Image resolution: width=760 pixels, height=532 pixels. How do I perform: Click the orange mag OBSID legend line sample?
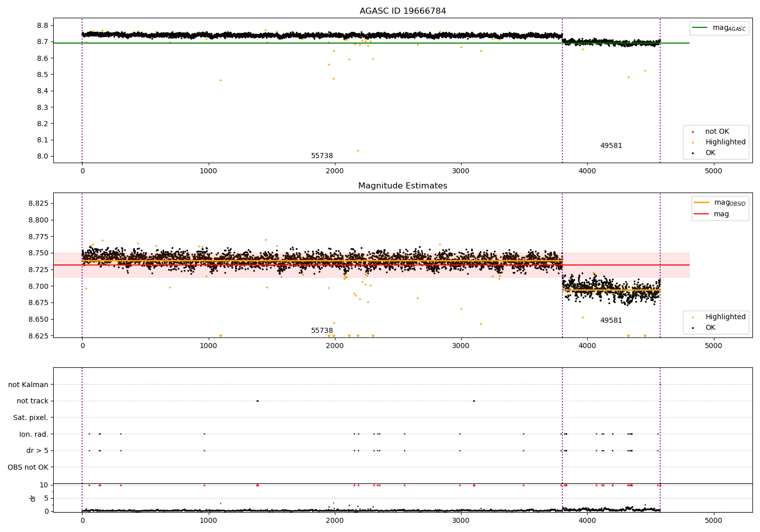(x=701, y=203)
